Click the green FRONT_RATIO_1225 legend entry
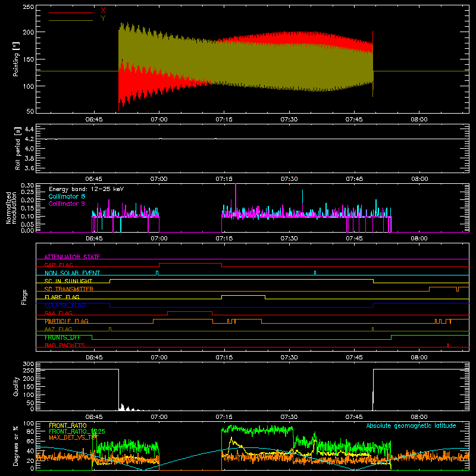Screen dimensions: 476x476 click(x=77, y=431)
